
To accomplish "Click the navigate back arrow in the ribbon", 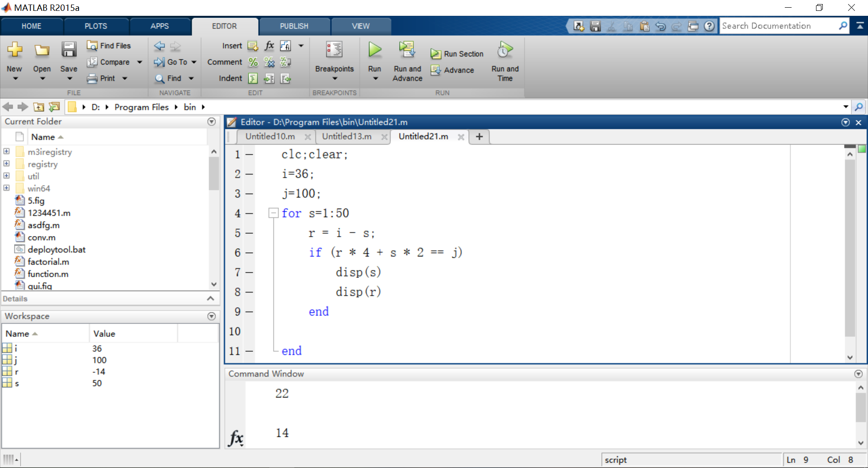I will coord(160,46).
